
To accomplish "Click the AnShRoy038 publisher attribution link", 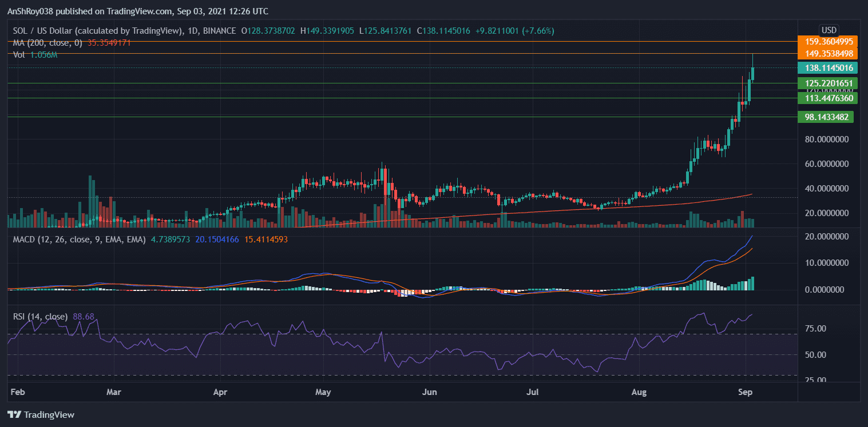I will [x=31, y=11].
